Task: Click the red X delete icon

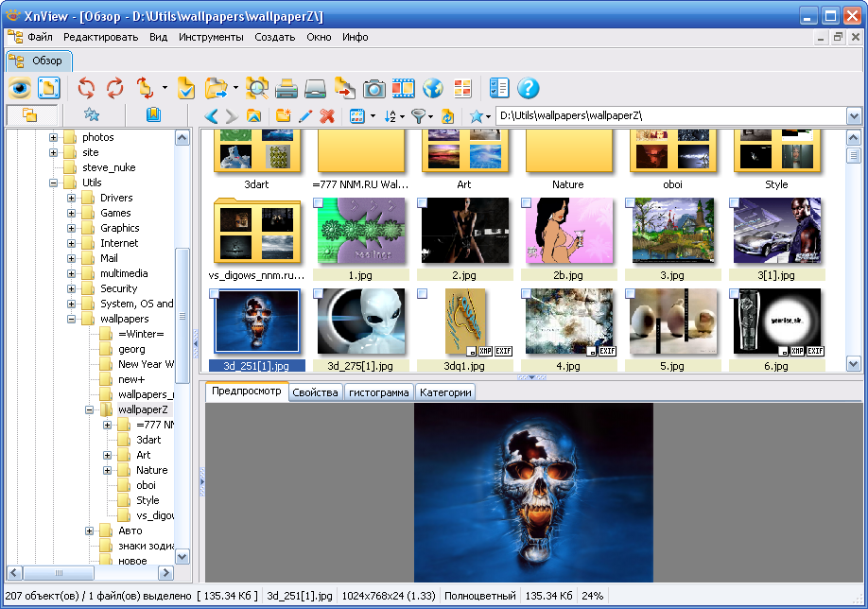Action: tap(327, 116)
